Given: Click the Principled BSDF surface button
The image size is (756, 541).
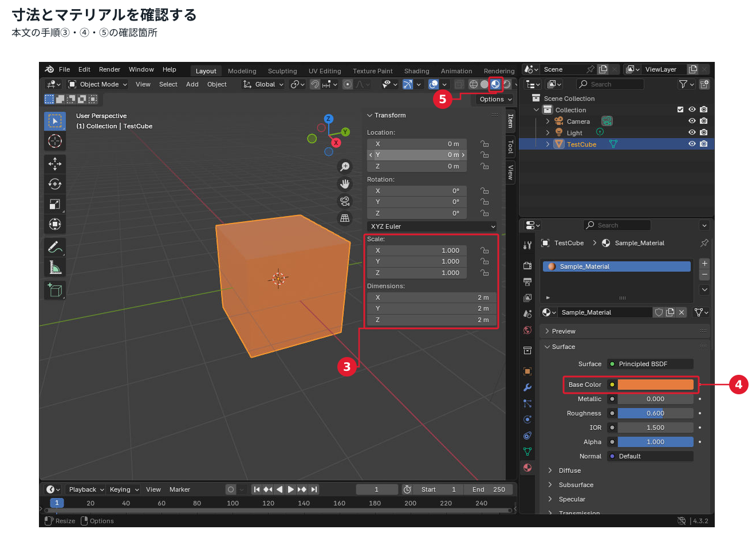Looking at the screenshot, I should click(x=650, y=364).
